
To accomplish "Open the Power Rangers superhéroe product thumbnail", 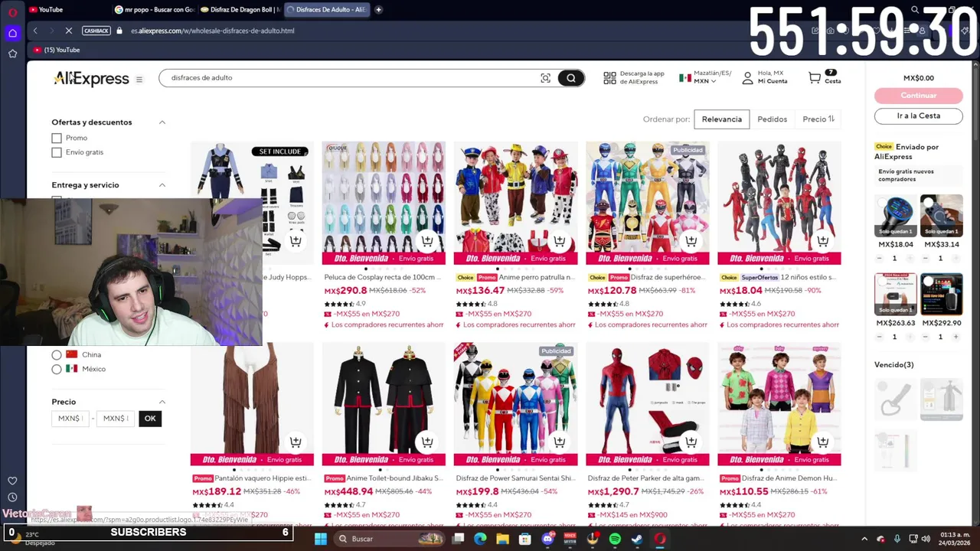I will (x=648, y=203).
